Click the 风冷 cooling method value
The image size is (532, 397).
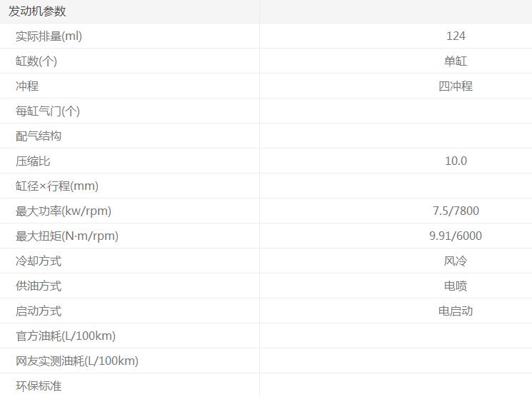click(456, 261)
